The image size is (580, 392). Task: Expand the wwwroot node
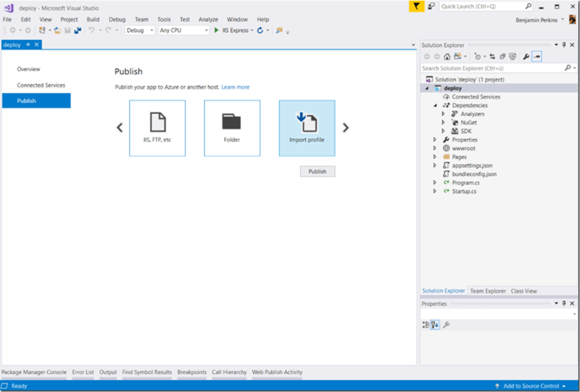435,148
